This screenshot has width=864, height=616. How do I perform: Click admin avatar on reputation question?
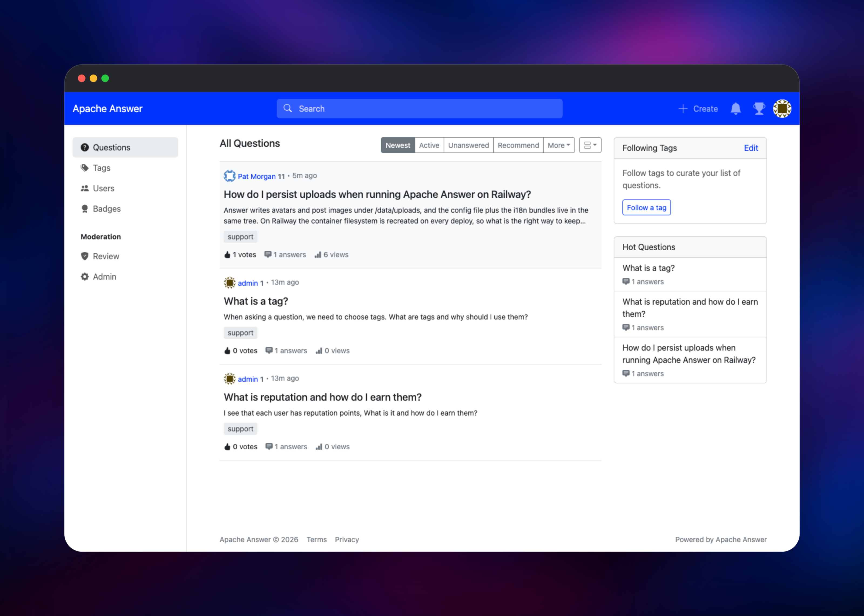(229, 379)
